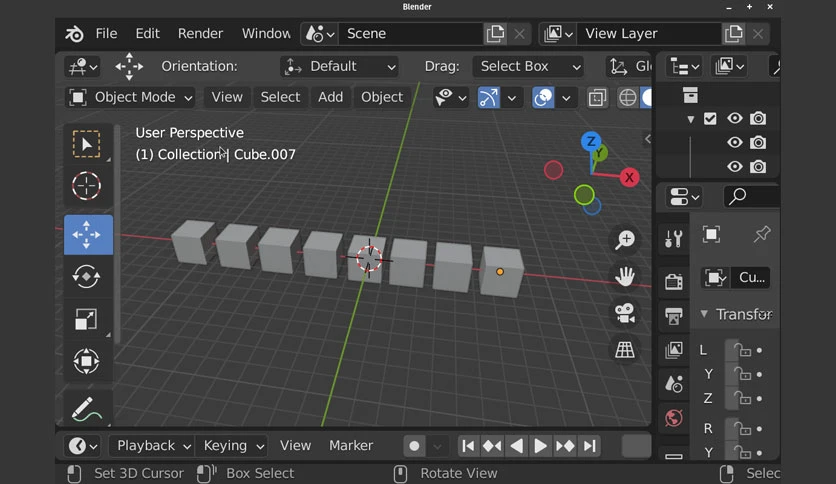Click the properties search magnifier
The image size is (836, 484).
click(737, 197)
